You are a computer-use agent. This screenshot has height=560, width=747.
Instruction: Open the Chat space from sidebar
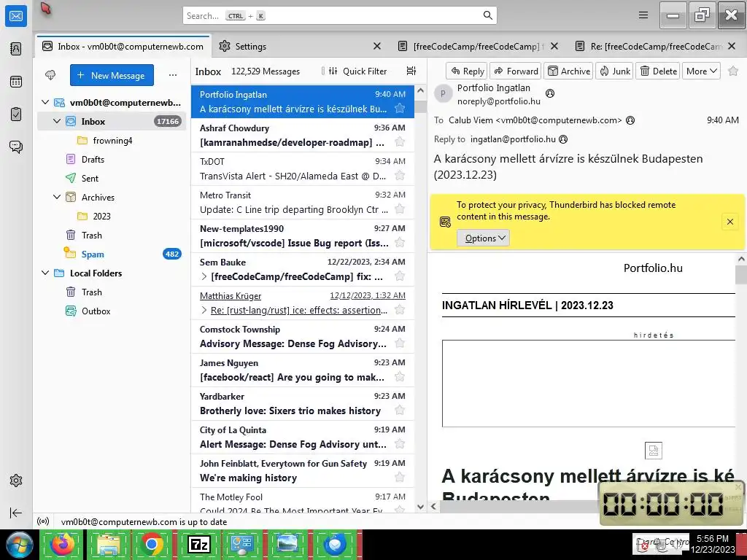(16, 147)
